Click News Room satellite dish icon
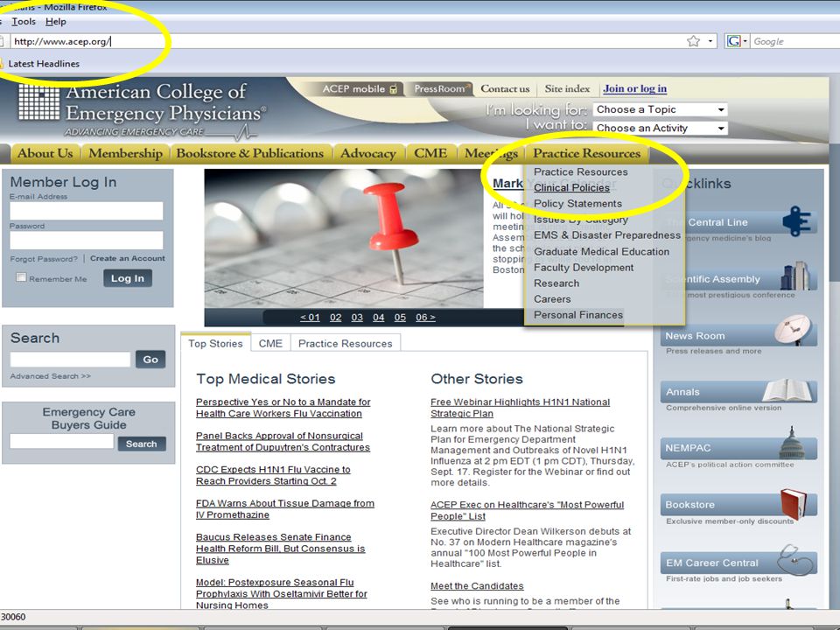Screen dimensions: 840x630 794,329
